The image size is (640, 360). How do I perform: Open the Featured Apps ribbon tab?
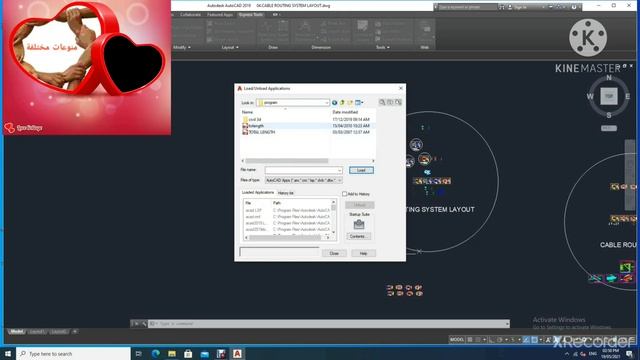(x=220, y=15)
